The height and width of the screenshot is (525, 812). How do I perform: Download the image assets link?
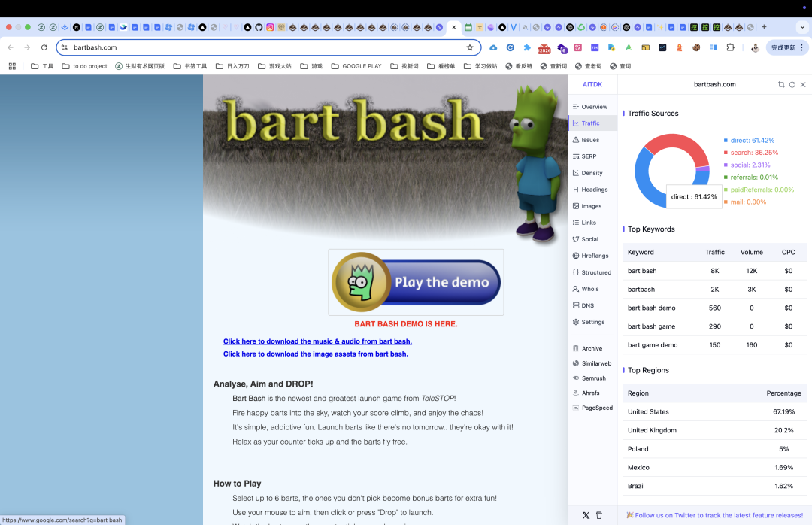(x=315, y=354)
